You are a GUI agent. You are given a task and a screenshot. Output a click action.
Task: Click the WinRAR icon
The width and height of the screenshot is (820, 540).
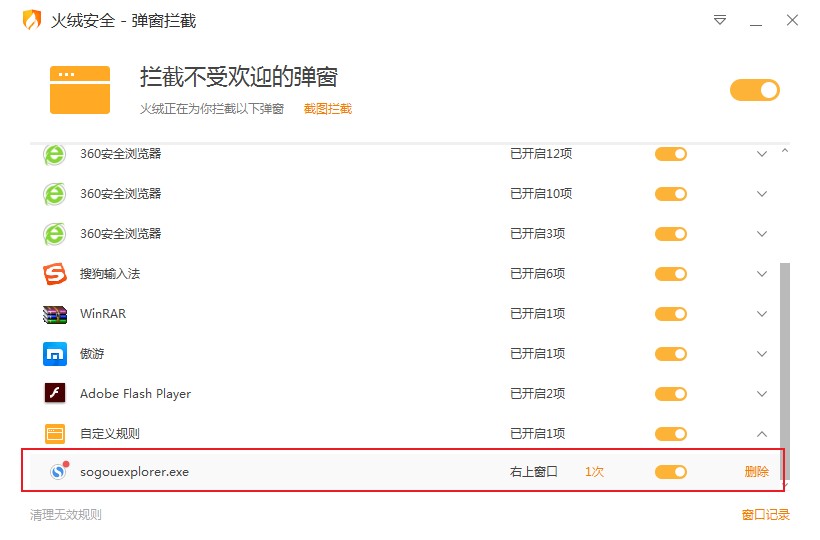coord(54,314)
